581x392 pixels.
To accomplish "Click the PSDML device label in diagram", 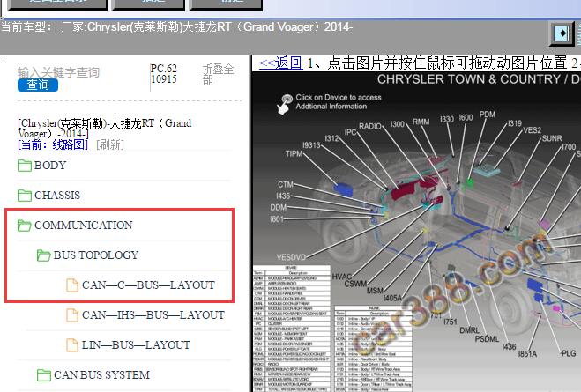I will click(487, 338).
